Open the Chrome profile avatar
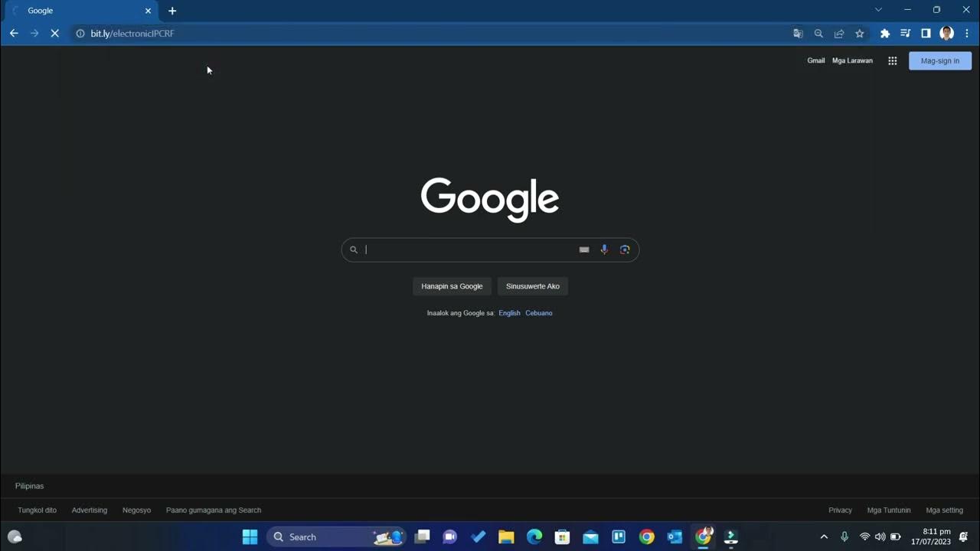 (947, 34)
